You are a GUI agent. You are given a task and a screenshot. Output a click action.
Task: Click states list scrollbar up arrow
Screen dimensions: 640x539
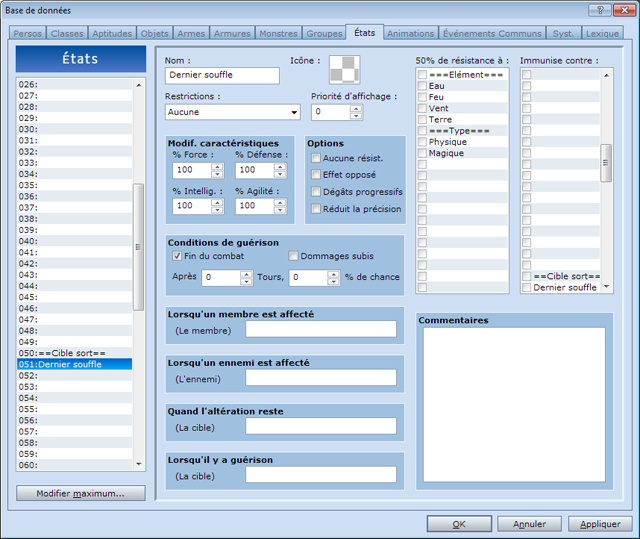pos(139,85)
